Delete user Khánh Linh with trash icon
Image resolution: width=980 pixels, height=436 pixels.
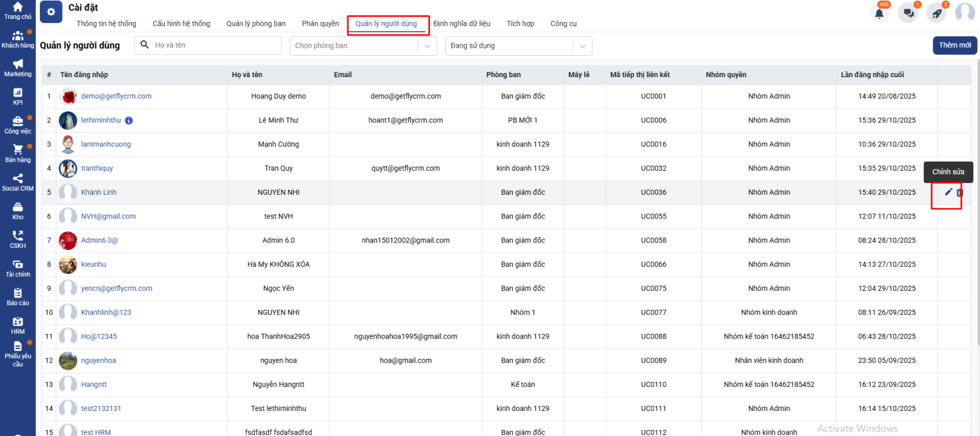tap(960, 192)
